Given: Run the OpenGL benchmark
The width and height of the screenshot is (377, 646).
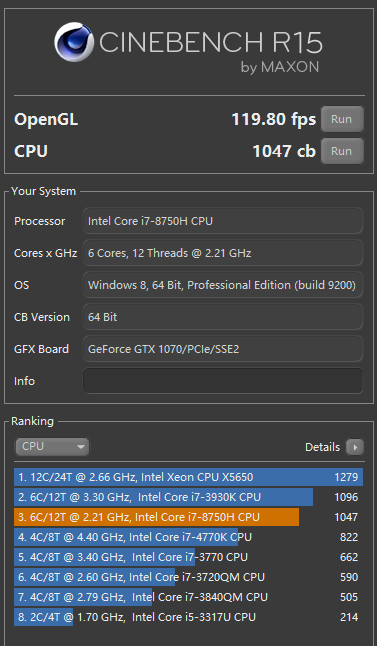Looking at the screenshot, I should (x=342, y=119).
